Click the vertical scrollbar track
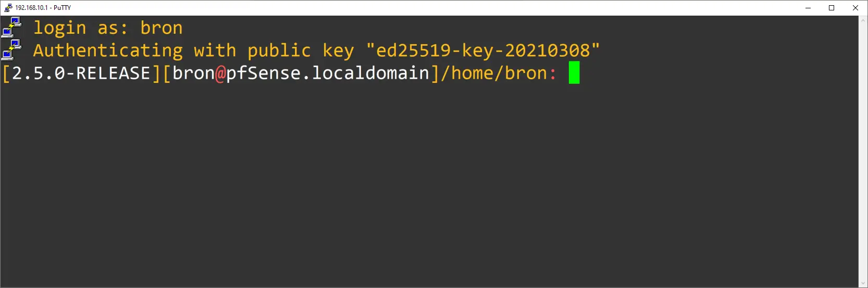Viewport: 868px width, 288px height. tap(863, 151)
